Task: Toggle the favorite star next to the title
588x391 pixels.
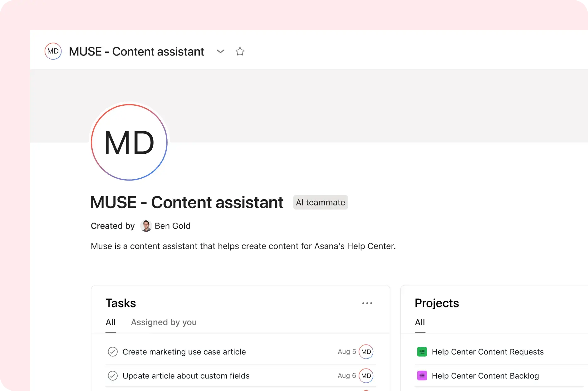Action: [240, 51]
